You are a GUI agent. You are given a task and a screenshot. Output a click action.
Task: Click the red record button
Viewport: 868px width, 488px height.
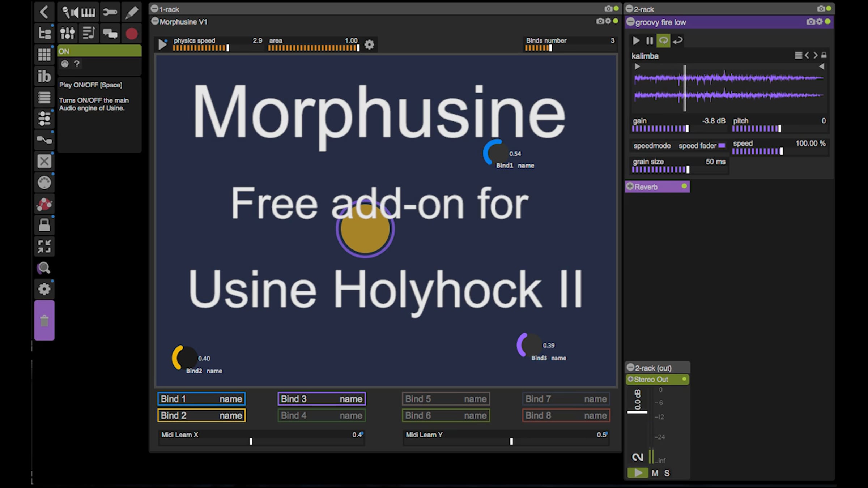tap(132, 34)
